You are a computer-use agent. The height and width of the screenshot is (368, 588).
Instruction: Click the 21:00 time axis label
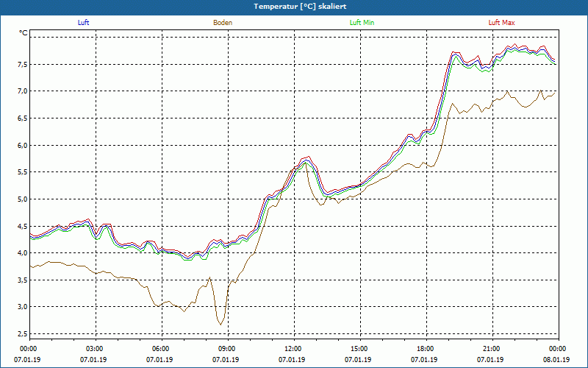[x=490, y=348]
